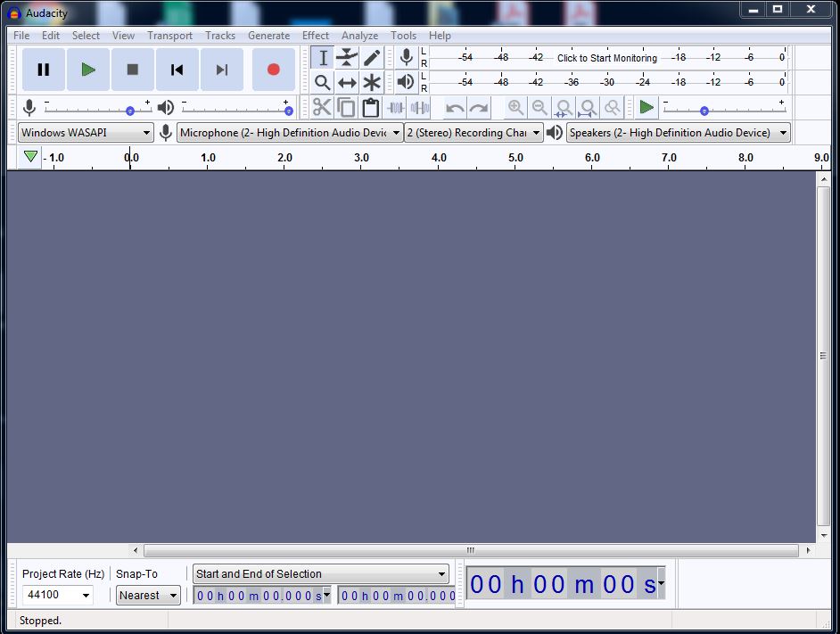Open the Start and End of Selection dropdown
The width and height of the screenshot is (840, 634).
(x=320, y=574)
